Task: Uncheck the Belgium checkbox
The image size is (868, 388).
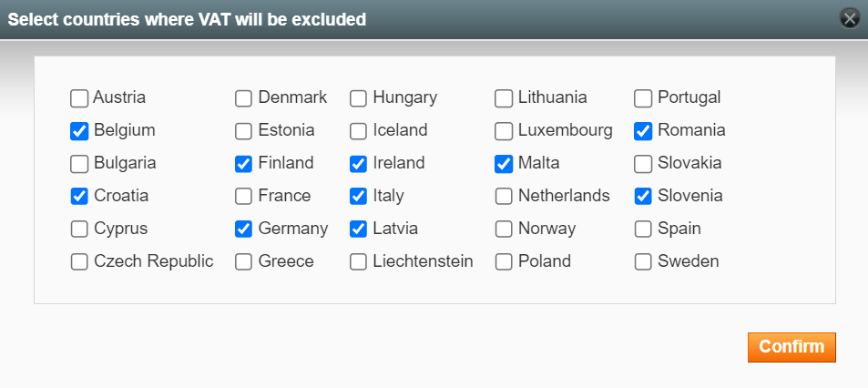Action: coord(79,131)
